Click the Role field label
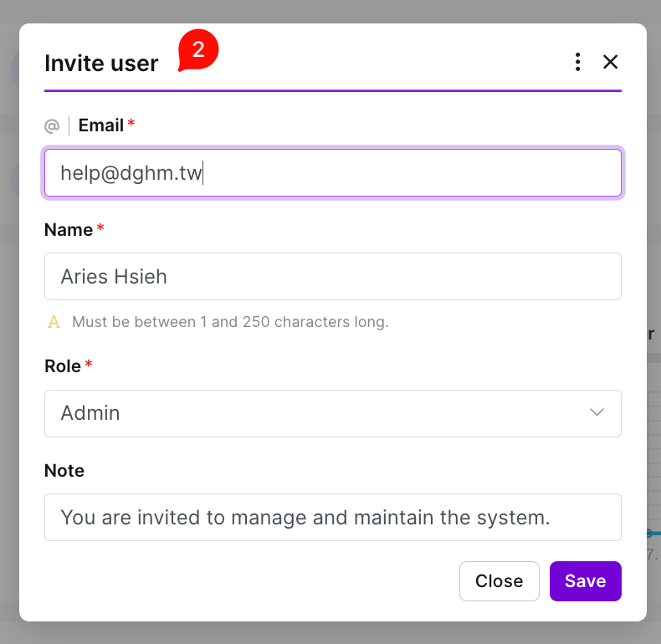Image resolution: width=661 pixels, height=644 pixels. 63,366
